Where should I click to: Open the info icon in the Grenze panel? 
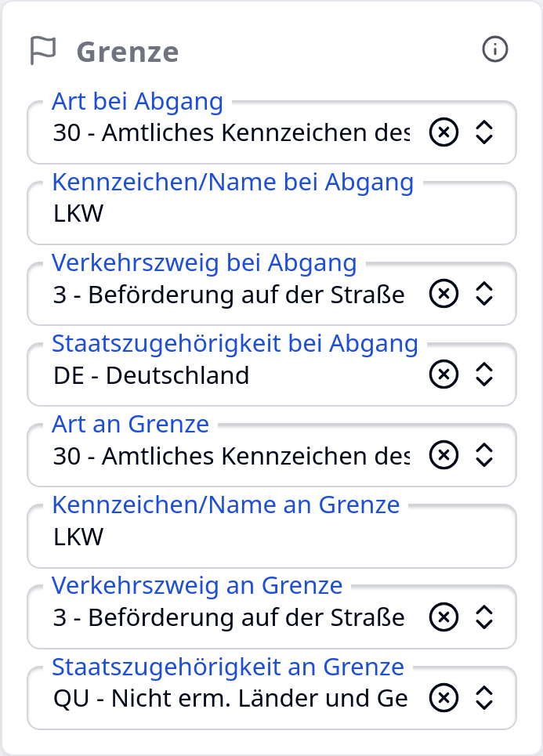click(495, 49)
